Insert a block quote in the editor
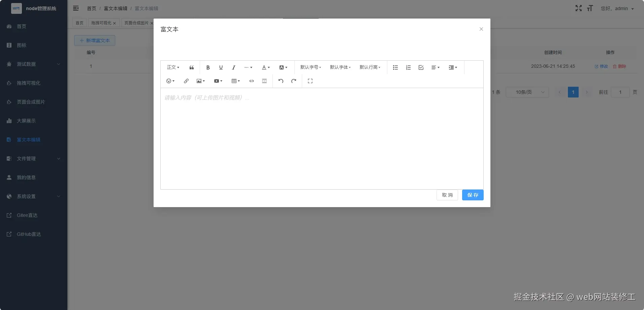 (192, 67)
